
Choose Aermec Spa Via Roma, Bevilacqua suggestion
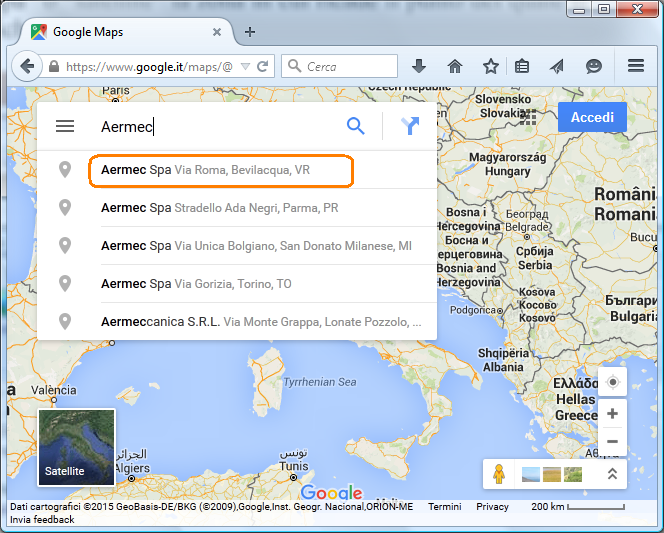click(x=237, y=170)
